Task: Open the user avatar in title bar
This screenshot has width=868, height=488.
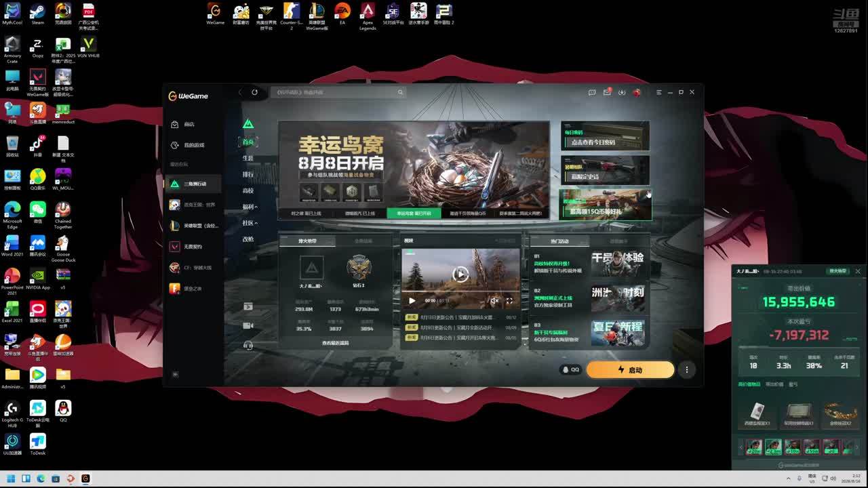Action: click(637, 92)
